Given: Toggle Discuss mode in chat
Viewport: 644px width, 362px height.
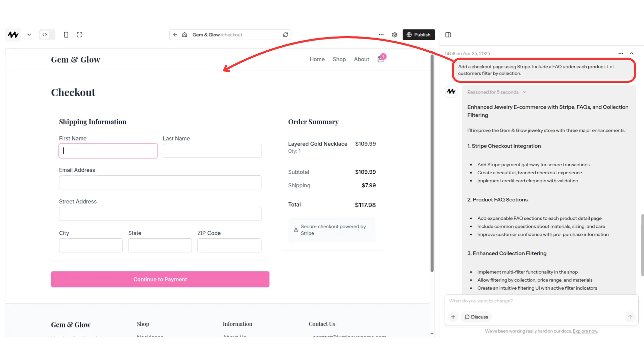Looking at the screenshot, I should pos(476,317).
